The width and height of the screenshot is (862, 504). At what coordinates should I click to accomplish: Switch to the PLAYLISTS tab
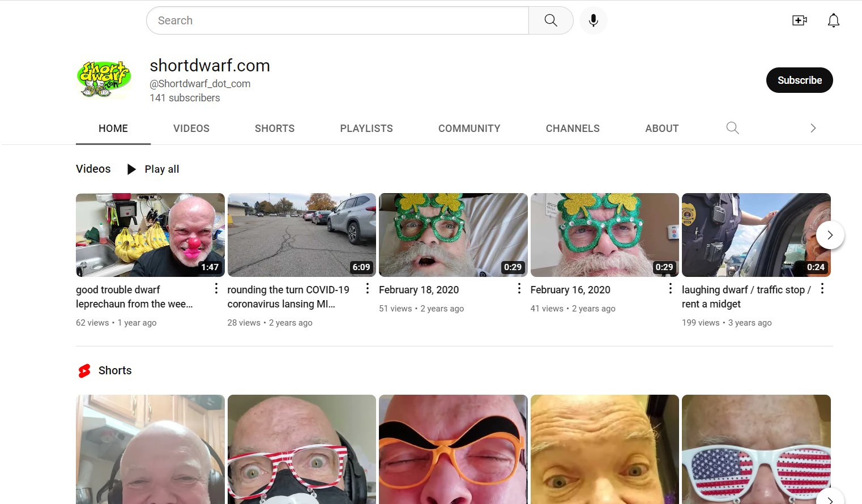366,129
